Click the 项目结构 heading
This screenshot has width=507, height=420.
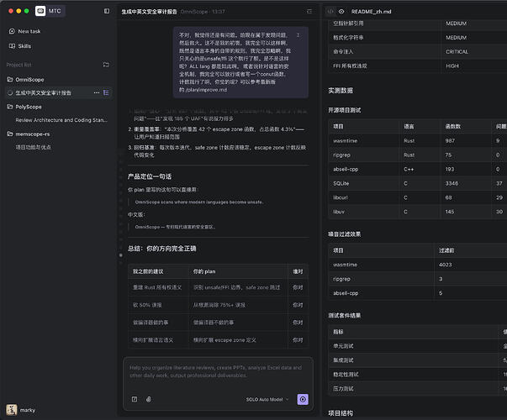point(341,413)
